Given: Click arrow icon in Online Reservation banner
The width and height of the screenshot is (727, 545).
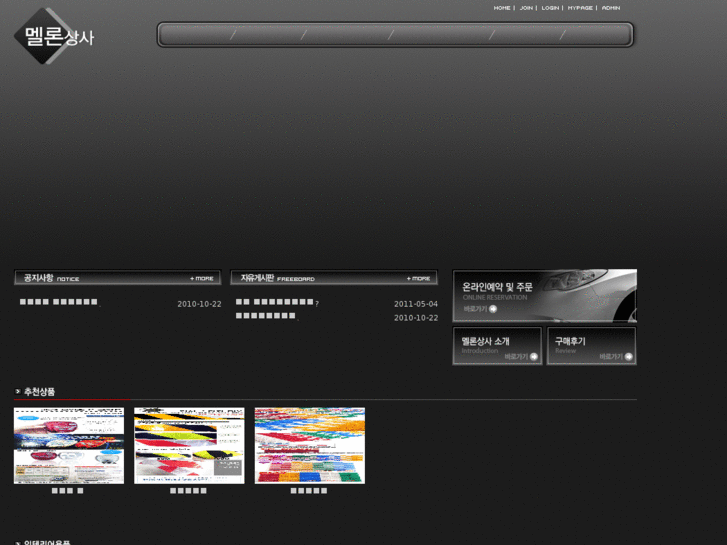Looking at the screenshot, I should [493, 309].
